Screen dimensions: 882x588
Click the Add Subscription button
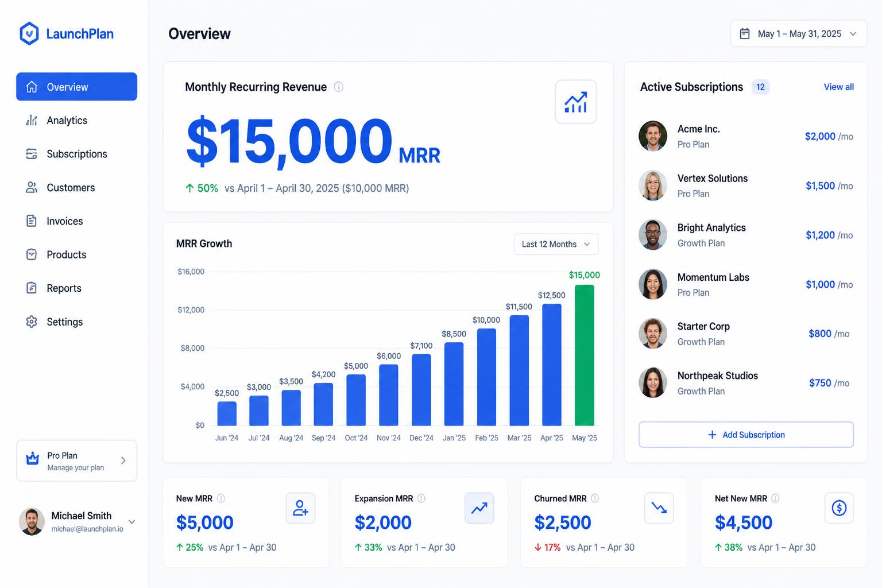tap(746, 435)
